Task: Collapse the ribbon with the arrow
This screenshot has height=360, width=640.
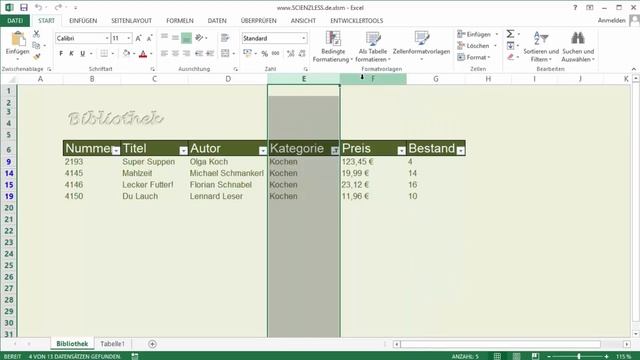Action: [633, 69]
